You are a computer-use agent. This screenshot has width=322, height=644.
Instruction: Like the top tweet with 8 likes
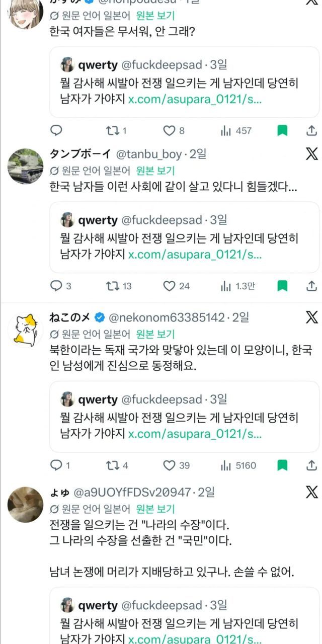pos(169,131)
